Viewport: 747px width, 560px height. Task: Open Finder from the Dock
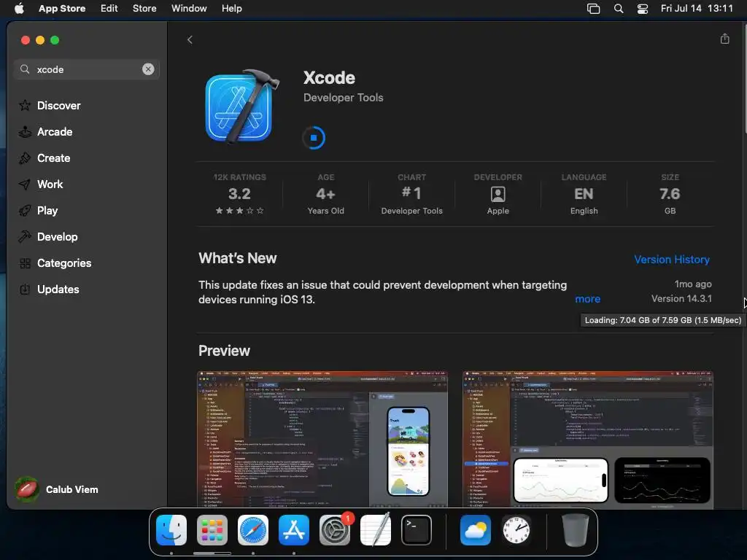(x=171, y=530)
